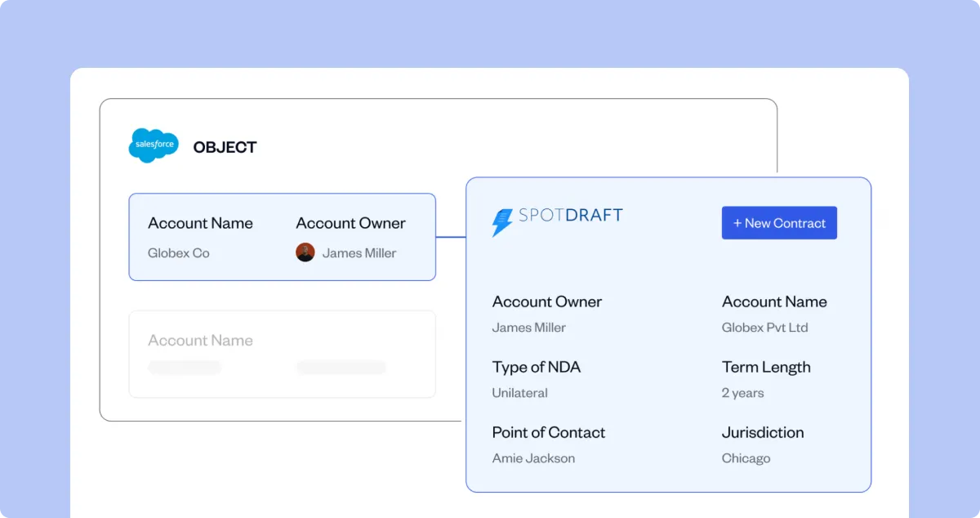
Task: Click the Jurisdiction label
Action: 763,432
